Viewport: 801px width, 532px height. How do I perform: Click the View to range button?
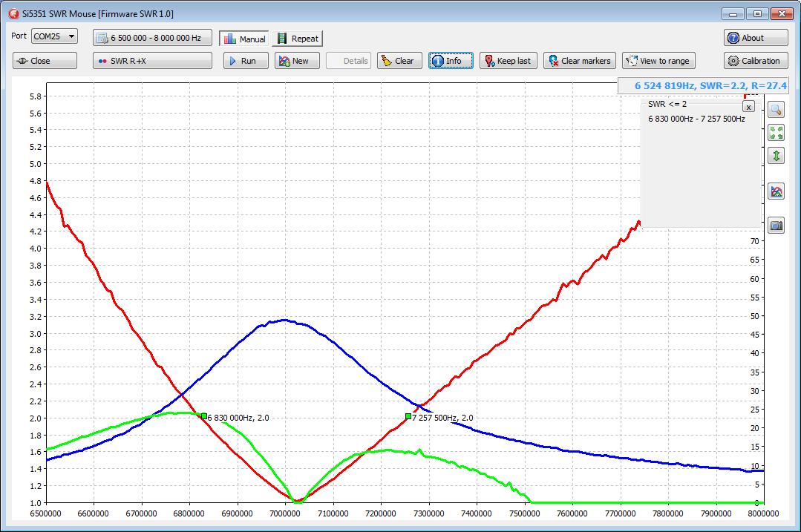pos(658,61)
